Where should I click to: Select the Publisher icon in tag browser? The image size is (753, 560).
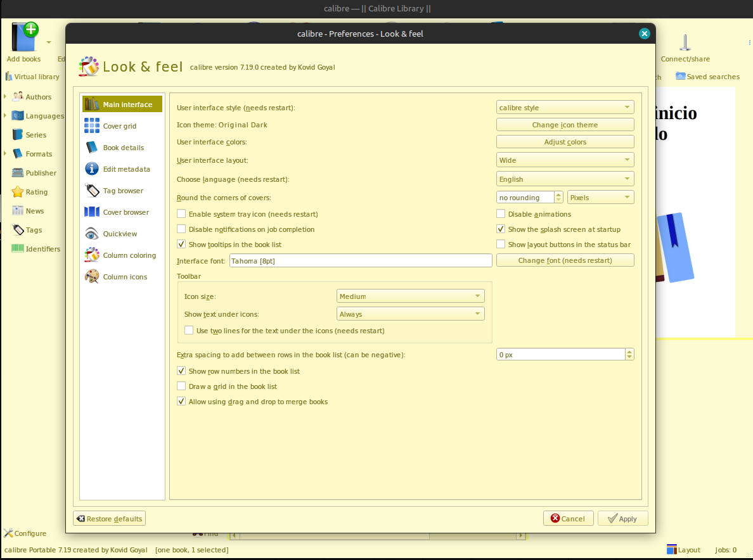(18, 173)
